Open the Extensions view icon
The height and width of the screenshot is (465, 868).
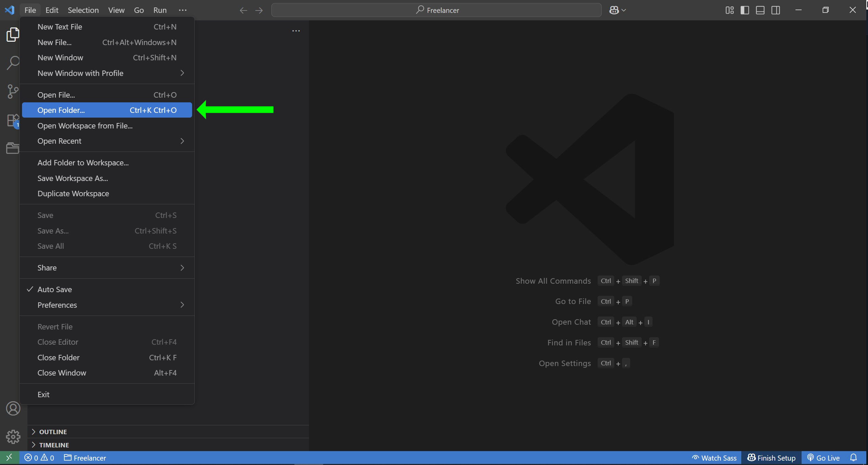[13, 120]
